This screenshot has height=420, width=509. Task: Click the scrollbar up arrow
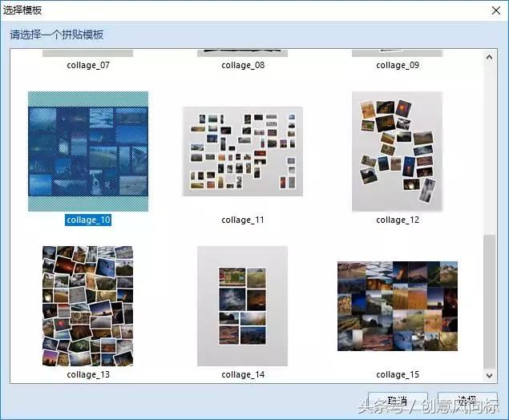pos(490,55)
